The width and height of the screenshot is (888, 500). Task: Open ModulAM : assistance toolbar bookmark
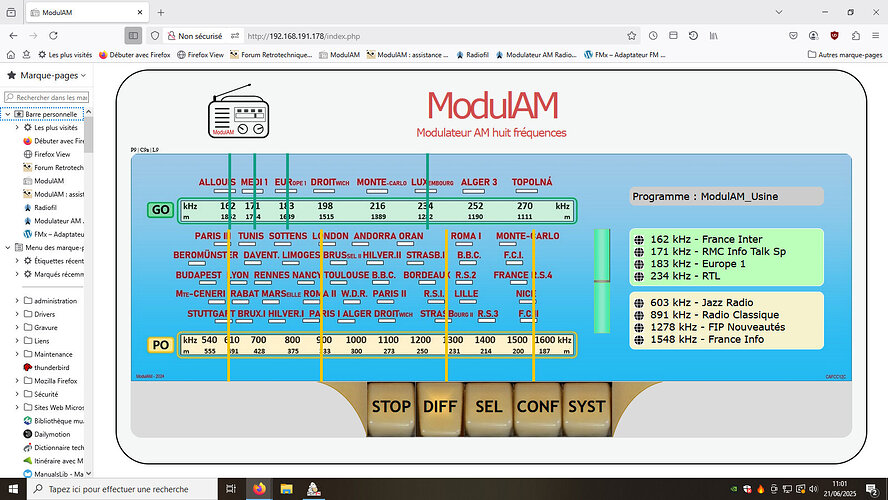[x=407, y=55]
